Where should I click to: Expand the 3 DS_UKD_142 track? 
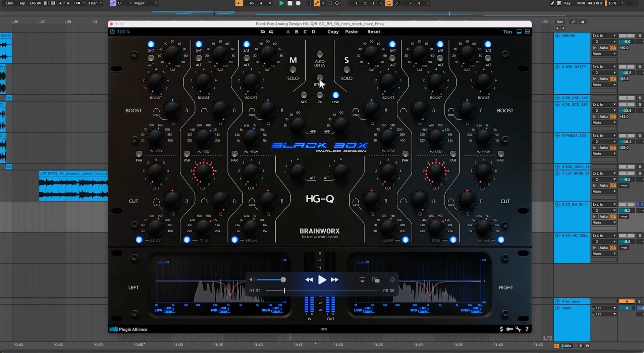pyautogui.click(x=557, y=98)
